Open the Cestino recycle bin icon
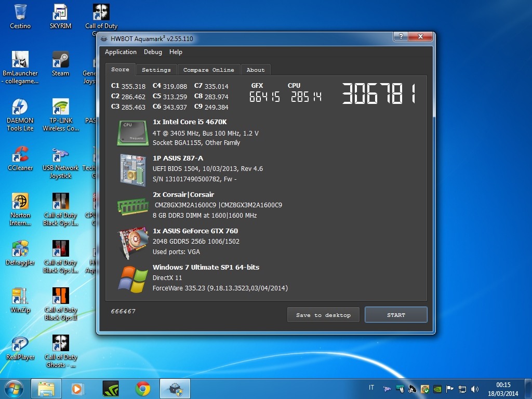The height and width of the screenshot is (399, 532). 20,17
